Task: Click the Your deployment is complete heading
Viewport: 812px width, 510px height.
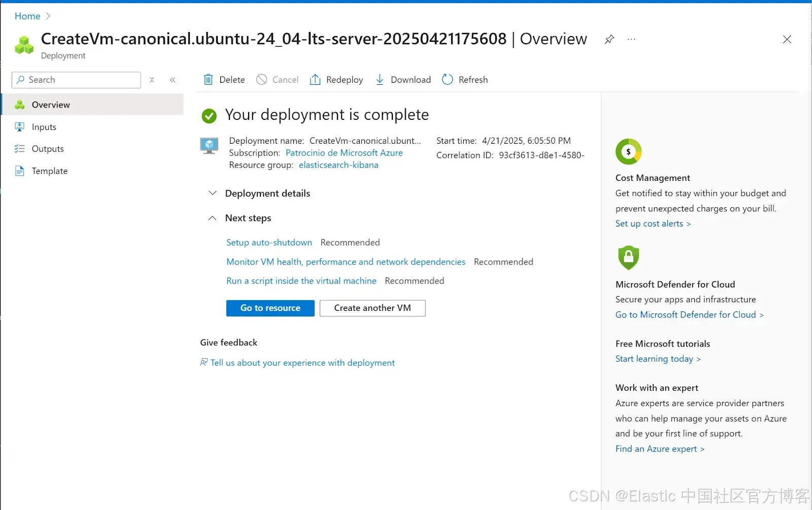Action: 327,115
